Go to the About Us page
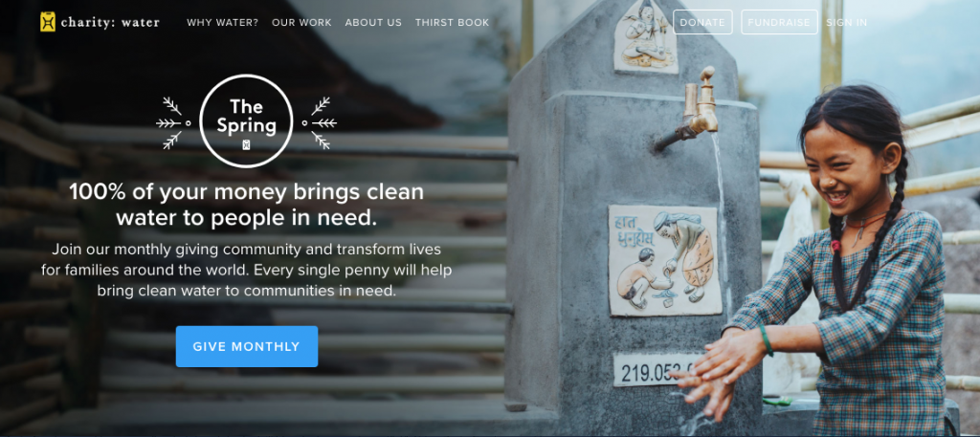The width and height of the screenshot is (980, 437). (373, 23)
